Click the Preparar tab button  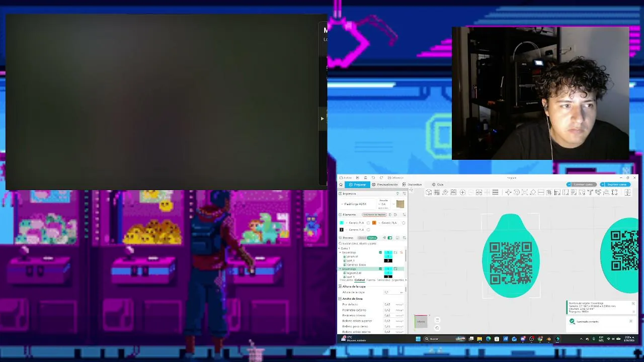(358, 185)
